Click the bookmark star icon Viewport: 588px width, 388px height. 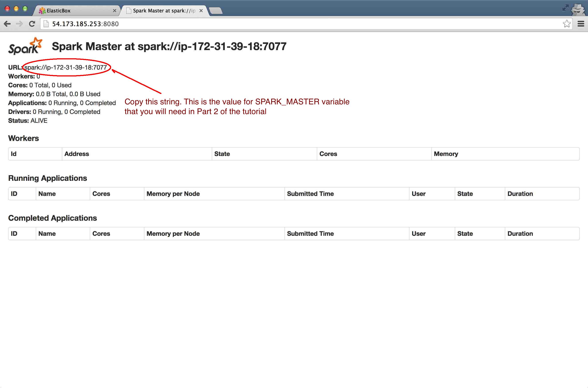566,24
